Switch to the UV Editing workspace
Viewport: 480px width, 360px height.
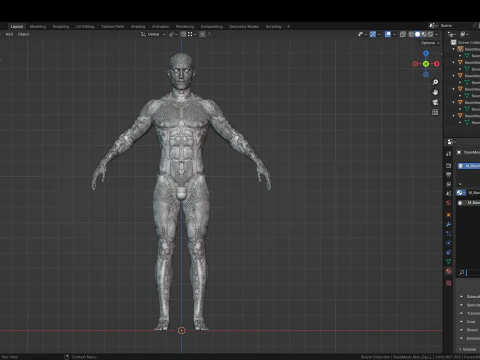click(x=85, y=26)
